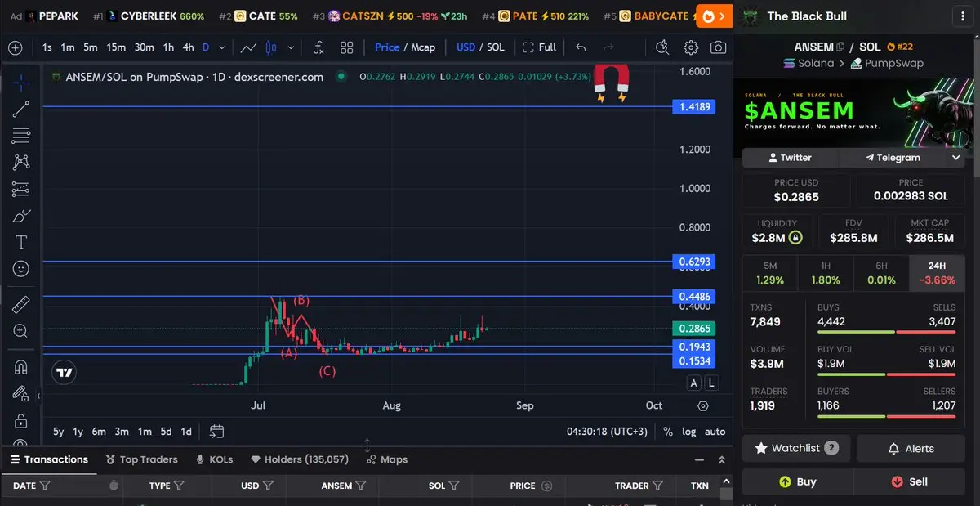Viewport: 980px width, 506px height.
Task: Copy the ANSEM token address icon
Action: 840,47
